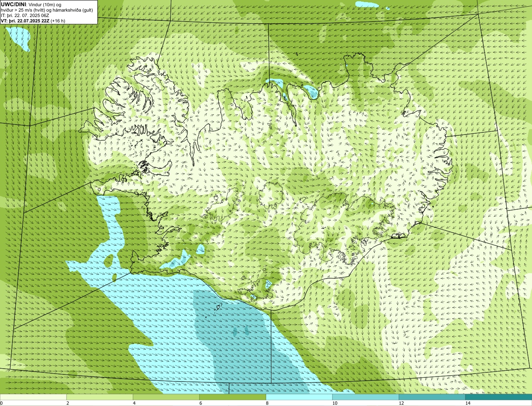Click the 10–12 turquoise legend swatch
The width and height of the screenshot is (532, 406).
tap(366, 397)
